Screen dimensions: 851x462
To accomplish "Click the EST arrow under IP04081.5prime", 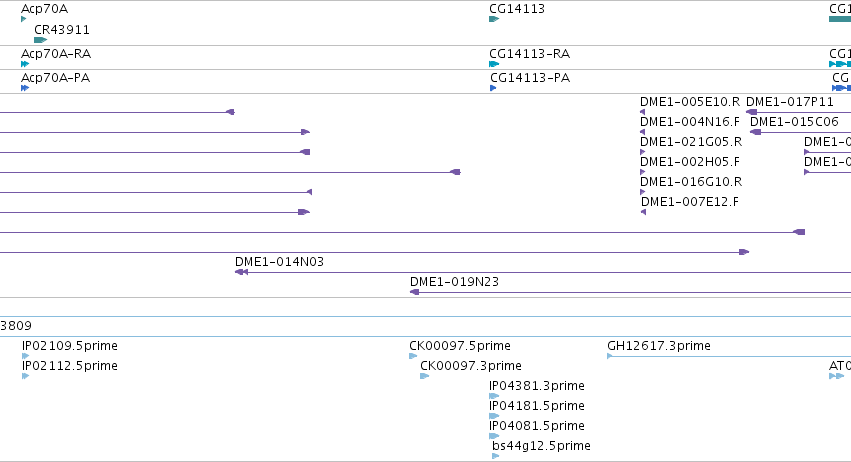I will (494, 436).
